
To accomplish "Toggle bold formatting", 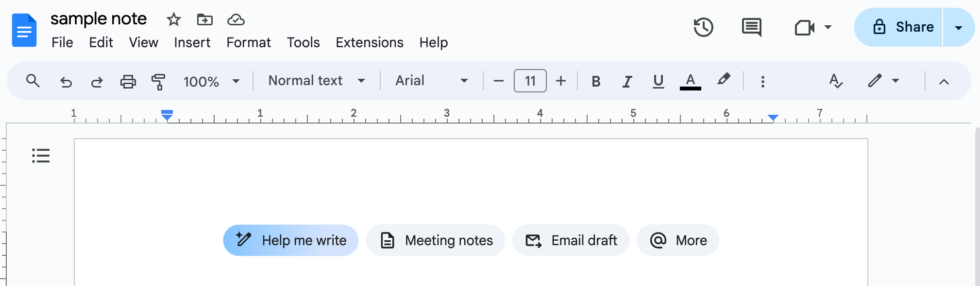I will [596, 81].
